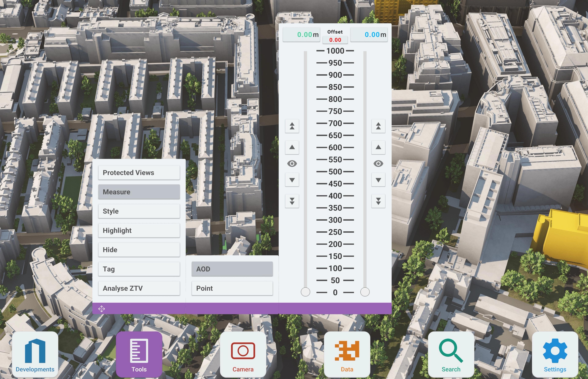Choose the Point measure option
This screenshot has width=588, height=379.
click(x=232, y=288)
